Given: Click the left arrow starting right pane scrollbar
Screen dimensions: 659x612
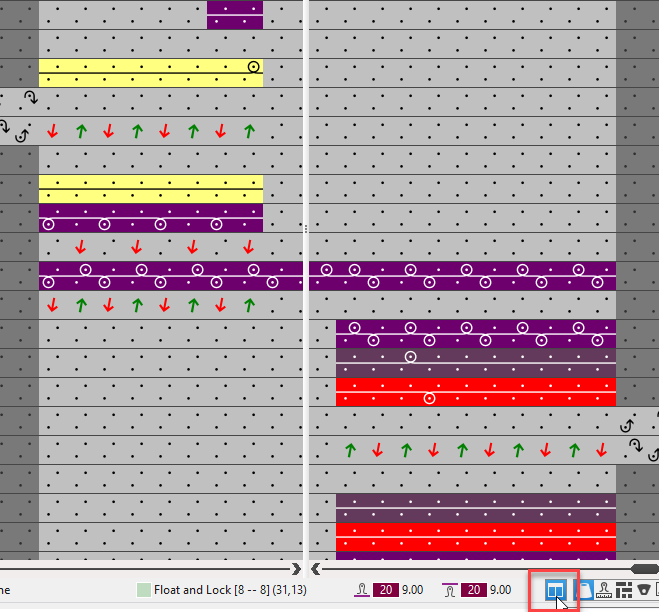Looking at the screenshot, I should 316,569.
